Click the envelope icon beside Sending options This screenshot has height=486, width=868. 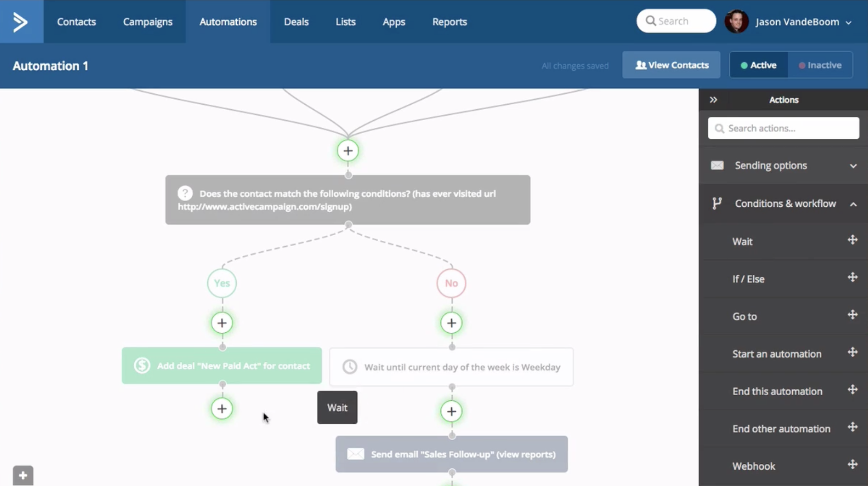[717, 165]
